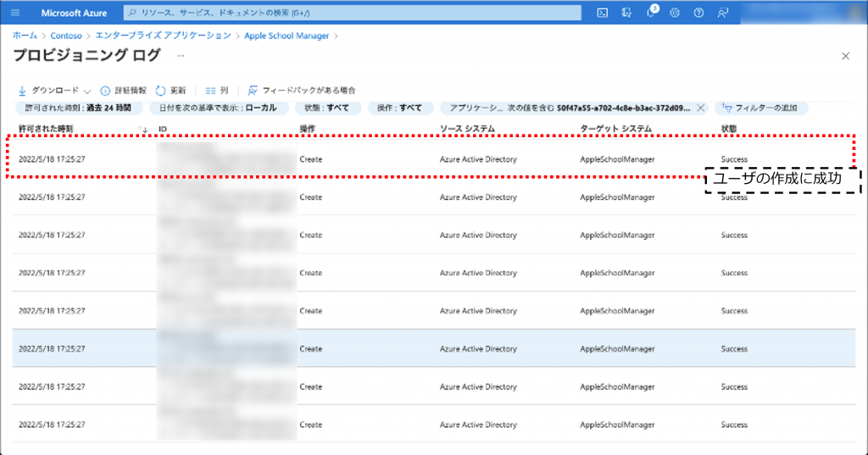Click フィルターの追加 add filter button
The width and height of the screenshot is (868, 455).
(760, 108)
